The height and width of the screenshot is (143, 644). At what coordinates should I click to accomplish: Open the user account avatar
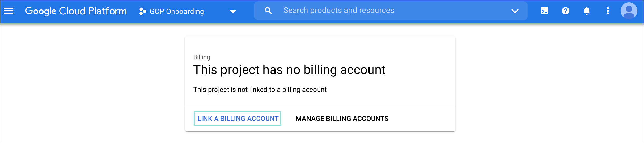pyautogui.click(x=629, y=11)
